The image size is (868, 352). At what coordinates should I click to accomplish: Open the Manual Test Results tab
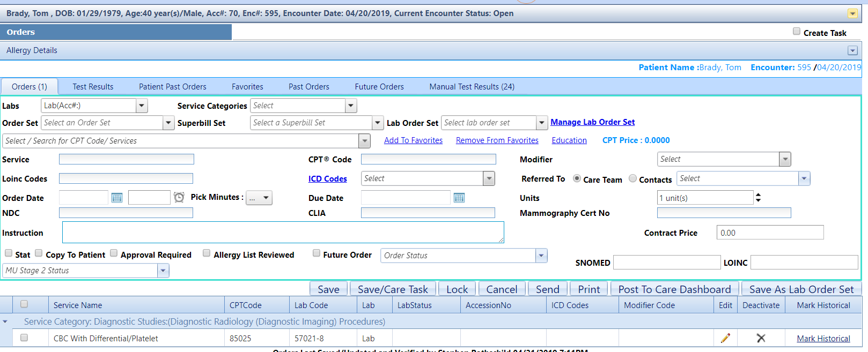click(x=472, y=87)
